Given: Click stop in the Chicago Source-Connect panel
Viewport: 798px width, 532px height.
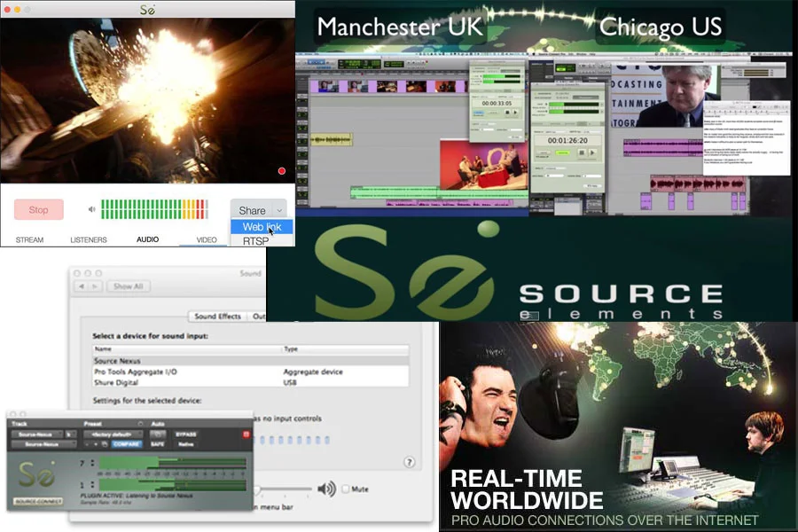Looking at the screenshot, I should tap(582, 153).
